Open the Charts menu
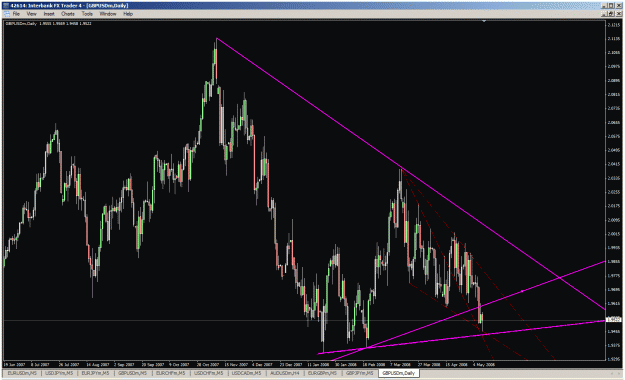The width and height of the screenshot is (625, 380). [68, 14]
